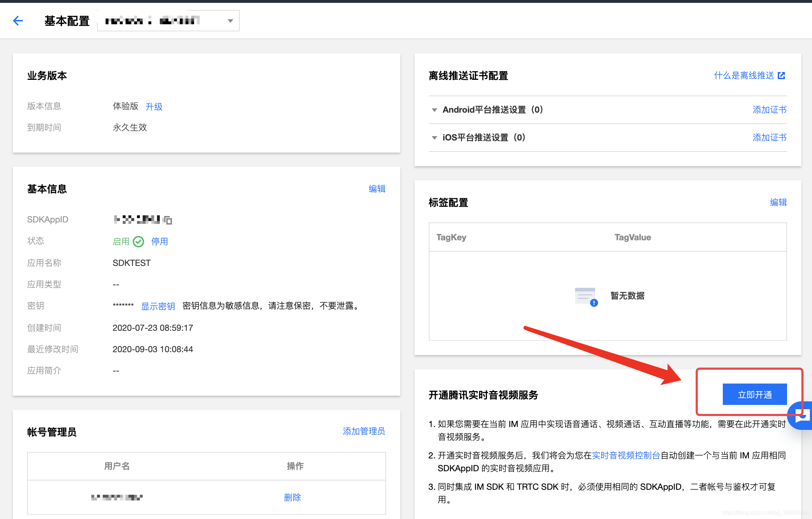The height and width of the screenshot is (519, 812).
Task: Click 添加证书 for the iOS platform
Action: coord(769,138)
